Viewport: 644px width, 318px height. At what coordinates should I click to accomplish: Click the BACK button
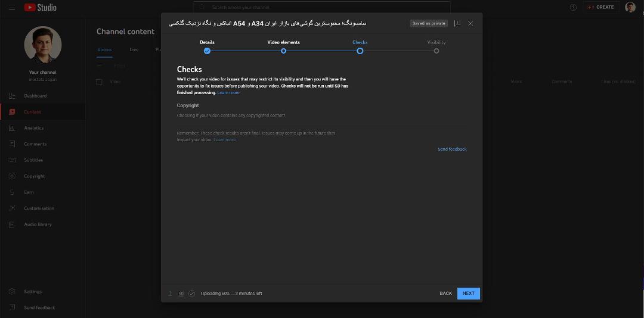click(445, 294)
